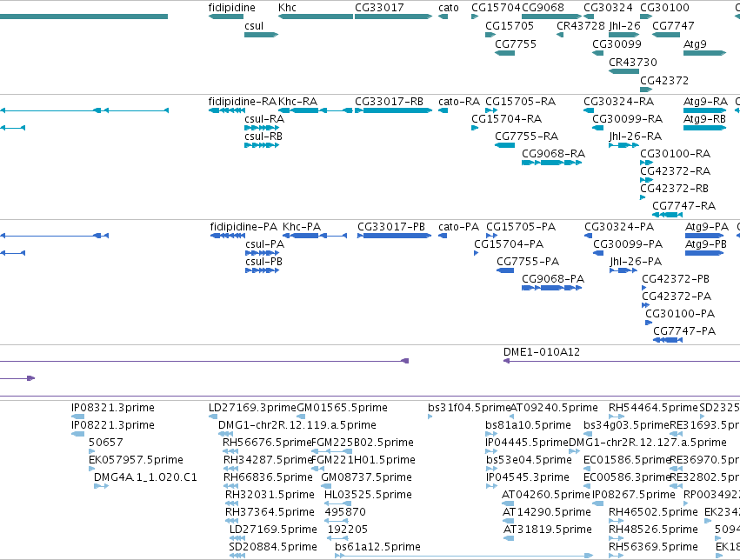This screenshot has height=560, width=740.
Task: Select the DMG4A.1_1.020.C1 feature
Action: (102, 486)
